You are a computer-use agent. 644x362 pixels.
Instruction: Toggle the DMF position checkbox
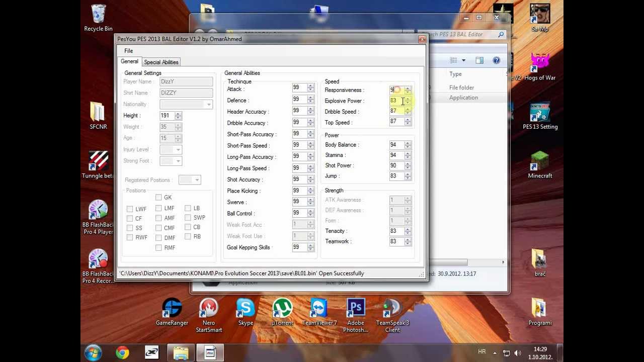(x=158, y=238)
